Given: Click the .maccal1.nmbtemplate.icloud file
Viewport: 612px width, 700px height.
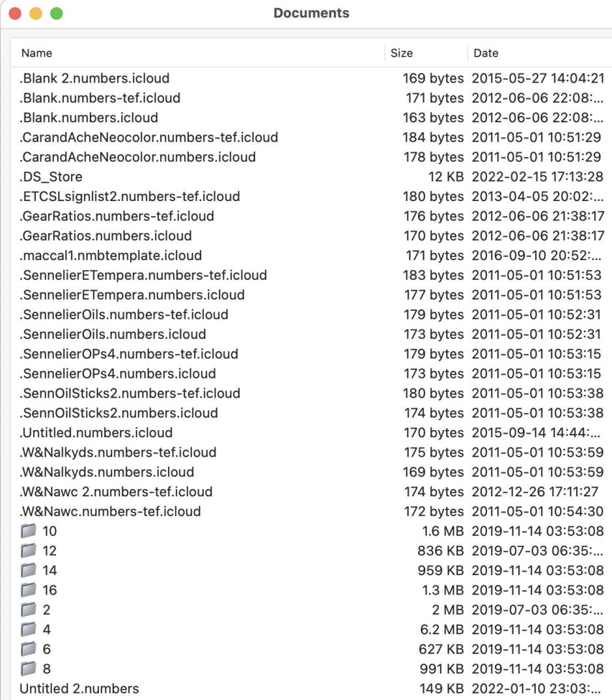Looking at the screenshot, I should pyautogui.click(x=111, y=256).
